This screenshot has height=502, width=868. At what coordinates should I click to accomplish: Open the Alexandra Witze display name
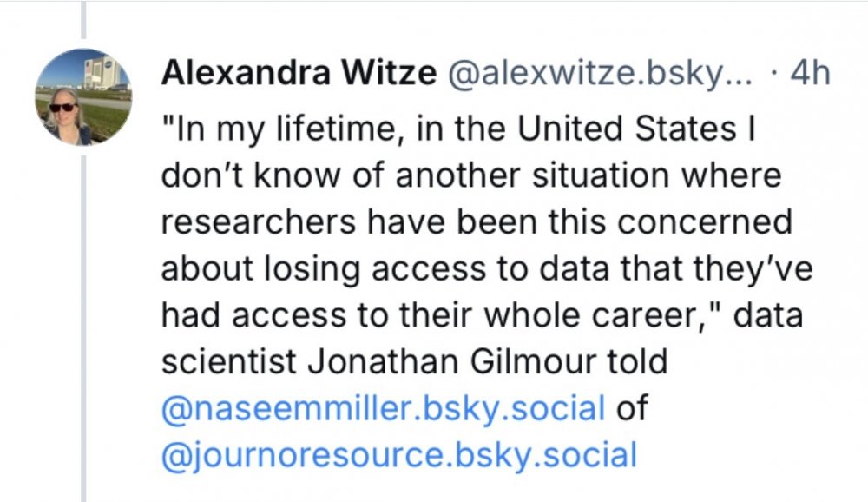(x=298, y=75)
